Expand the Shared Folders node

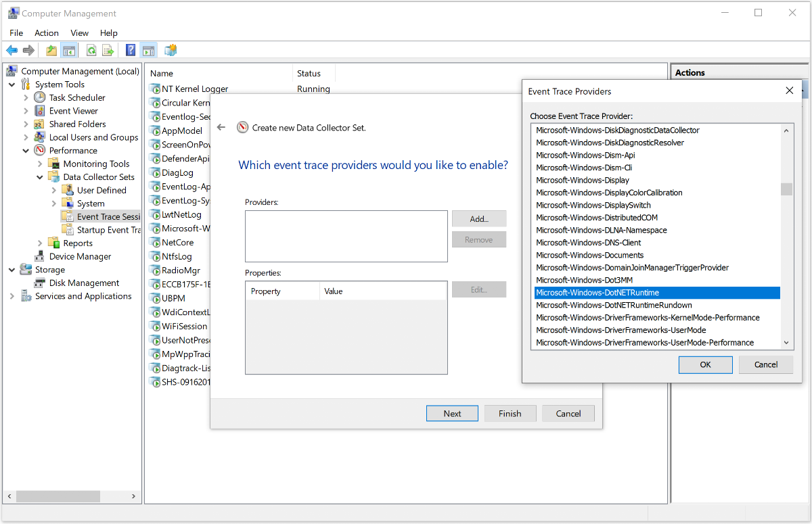click(x=26, y=124)
